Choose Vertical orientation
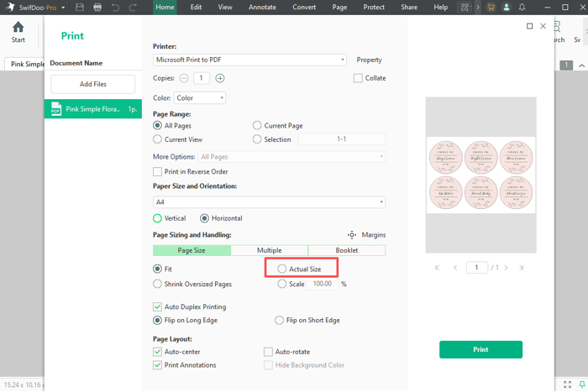The height and width of the screenshot is (392, 588). 158,218
